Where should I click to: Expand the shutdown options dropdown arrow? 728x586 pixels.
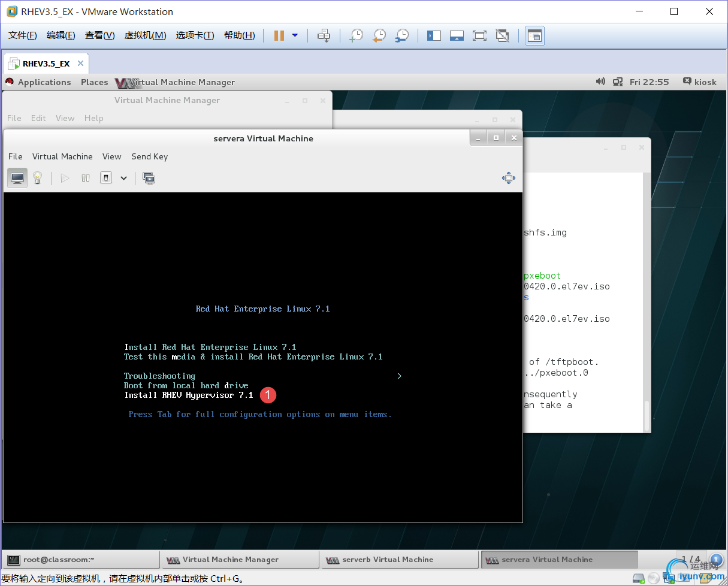click(x=123, y=178)
